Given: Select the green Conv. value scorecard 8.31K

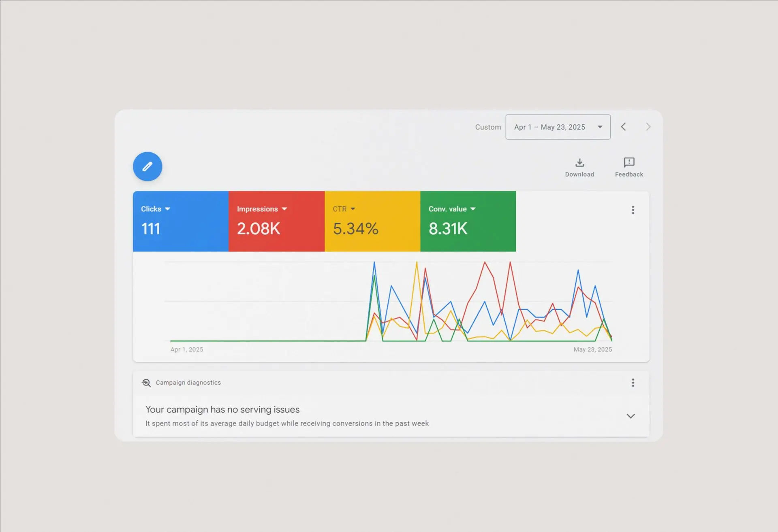Looking at the screenshot, I should coord(448,229).
